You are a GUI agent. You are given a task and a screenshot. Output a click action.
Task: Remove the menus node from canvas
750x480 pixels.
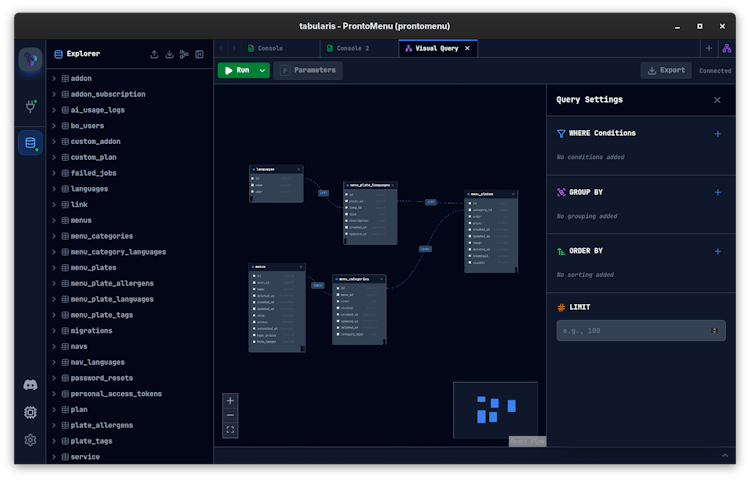point(301,267)
